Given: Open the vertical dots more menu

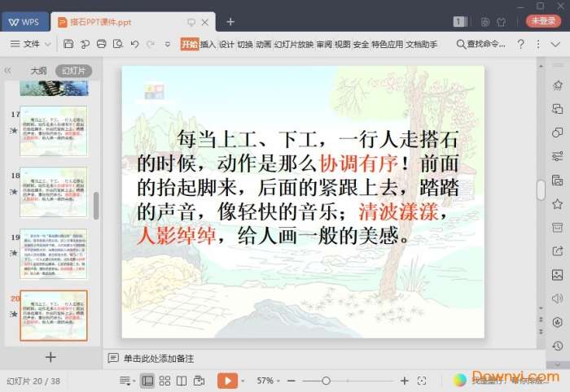Looking at the screenshot, I should [538, 44].
